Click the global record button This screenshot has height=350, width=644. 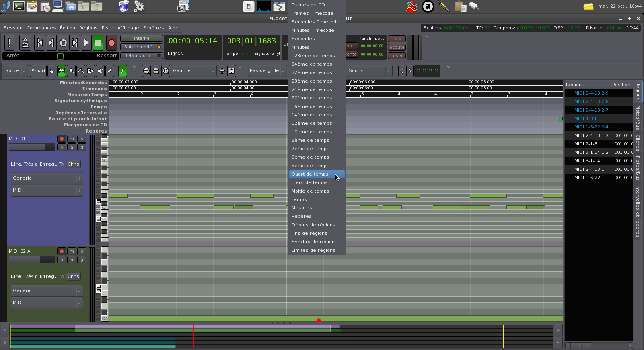pos(111,43)
